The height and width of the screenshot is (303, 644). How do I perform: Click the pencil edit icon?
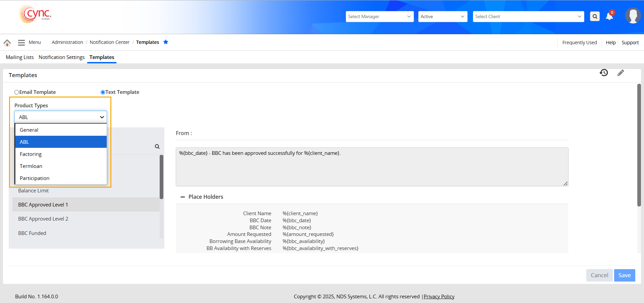(621, 73)
